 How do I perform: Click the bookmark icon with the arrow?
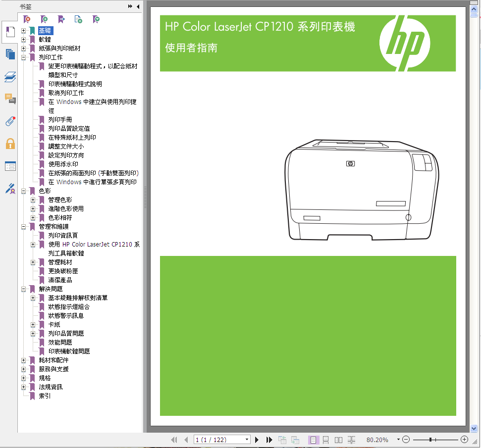(61, 20)
